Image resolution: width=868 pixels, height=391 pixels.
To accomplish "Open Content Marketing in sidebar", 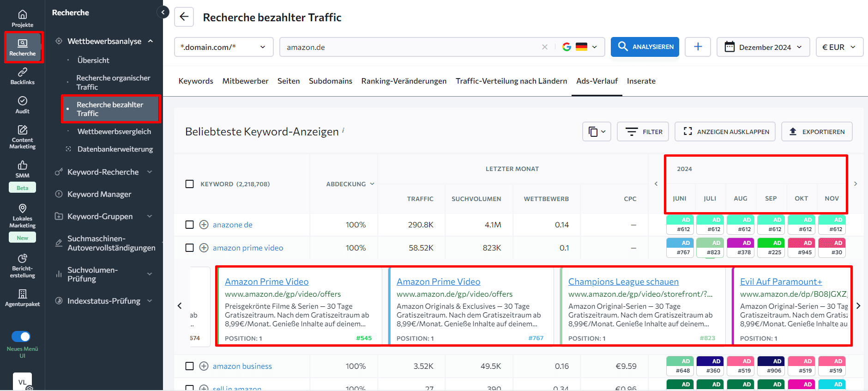I will [x=22, y=137].
